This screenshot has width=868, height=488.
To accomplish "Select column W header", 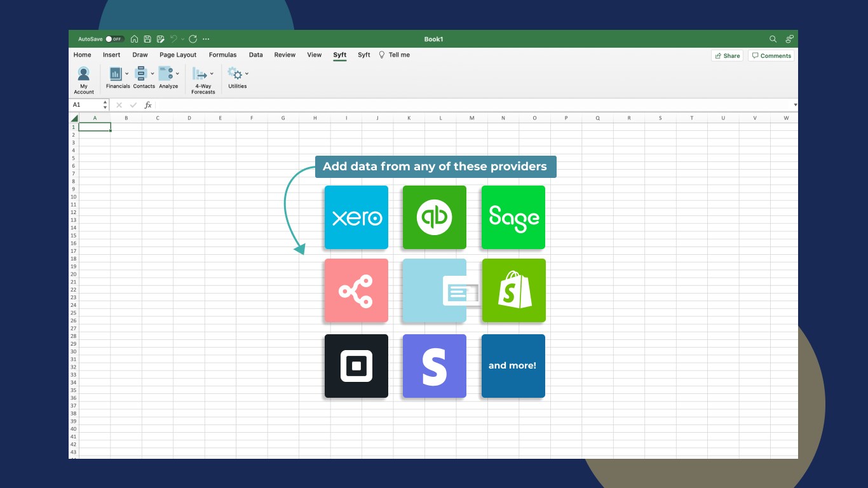I will click(786, 118).
